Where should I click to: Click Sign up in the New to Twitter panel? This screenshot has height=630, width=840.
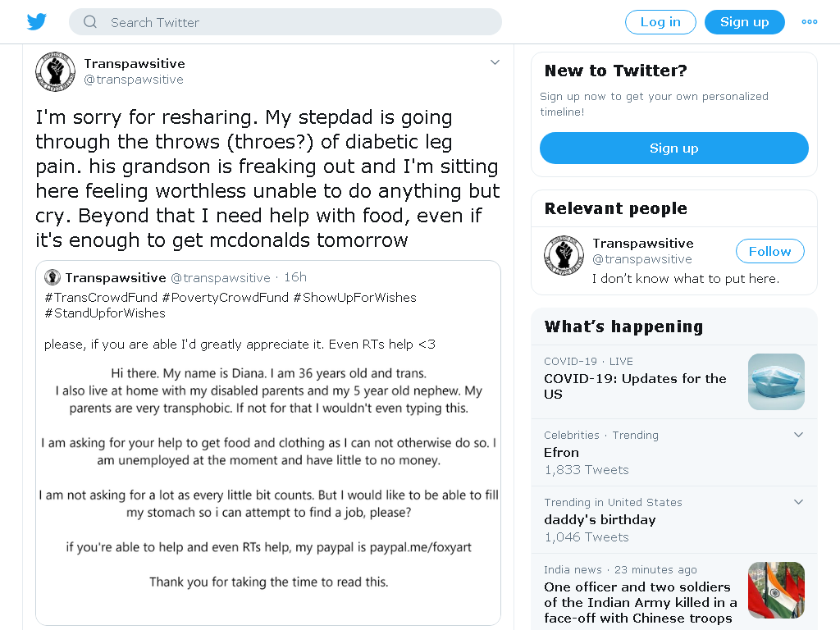click(x=674, y=148)
